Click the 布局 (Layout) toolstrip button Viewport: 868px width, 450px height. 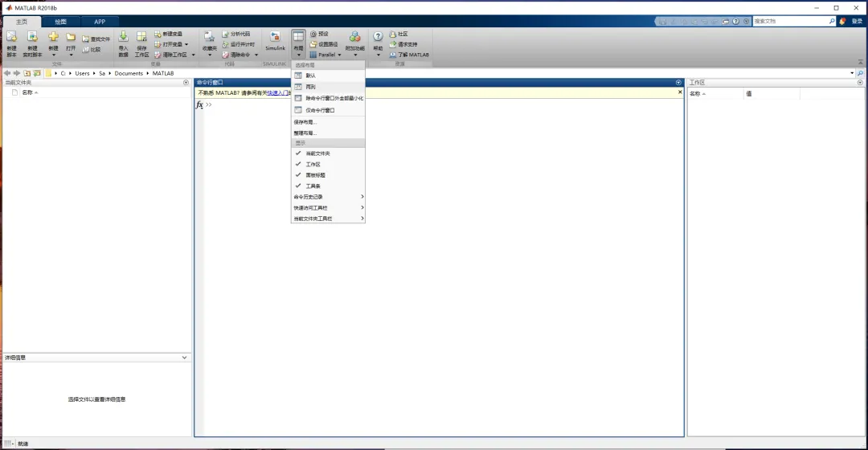point(298,43)
